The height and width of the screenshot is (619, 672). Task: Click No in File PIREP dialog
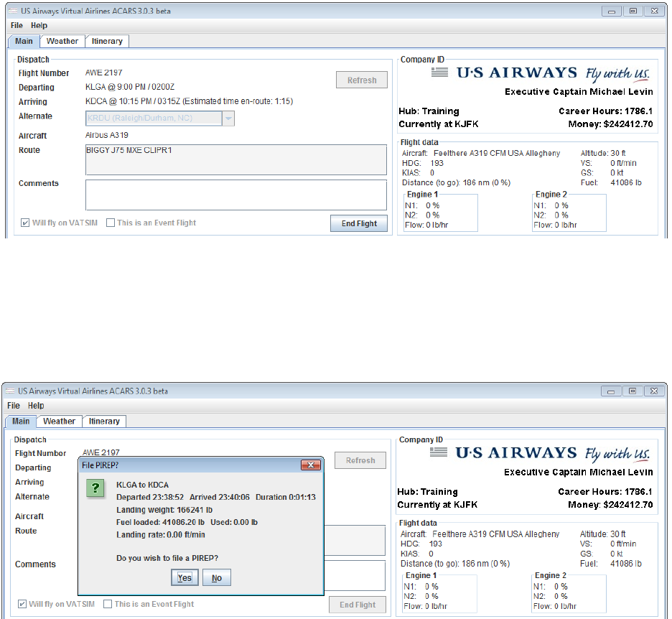(216, 578)
